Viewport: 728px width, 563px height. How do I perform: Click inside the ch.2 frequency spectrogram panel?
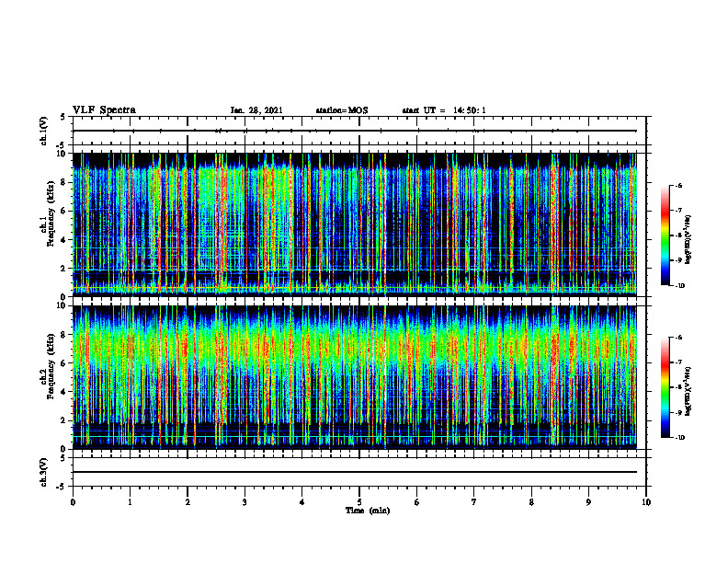(x=355, y=377)
